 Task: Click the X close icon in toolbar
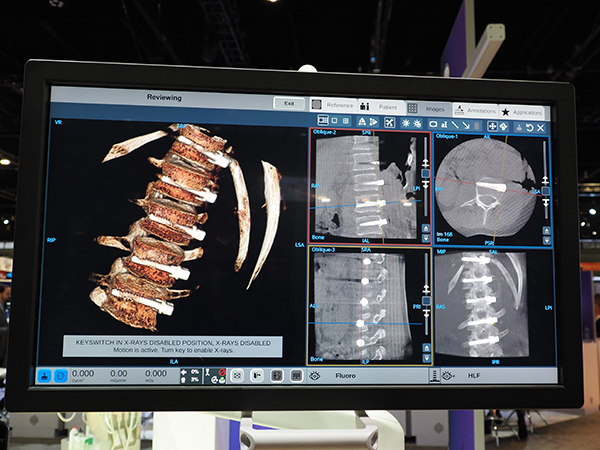[x=541, y=127]
